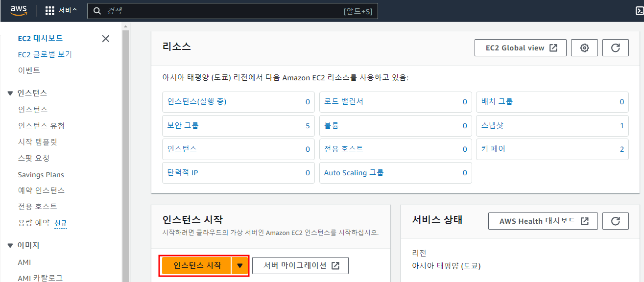Open AWS Health 대시보드 button
This screenshot has width=644, height=282.
(x=543, y=221)
